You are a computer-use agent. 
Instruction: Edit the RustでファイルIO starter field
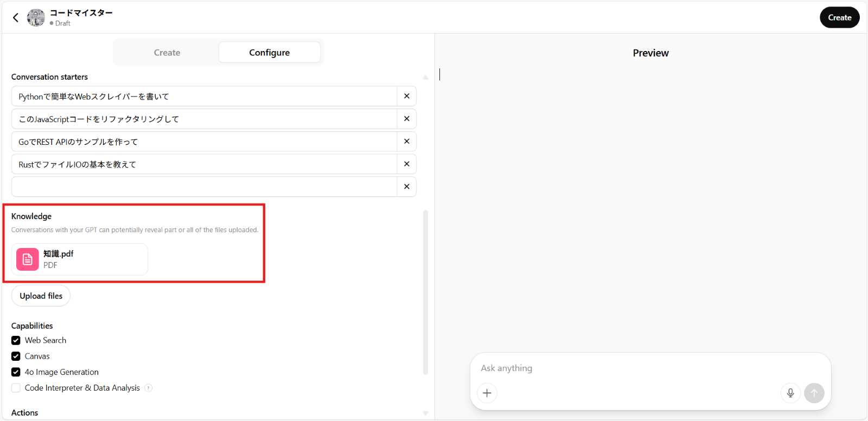tap(204, 164)
